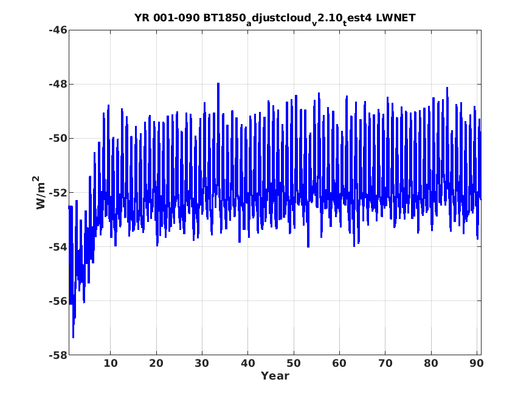
Task: Click y-axis tick label -56
Action: [58, 301]
